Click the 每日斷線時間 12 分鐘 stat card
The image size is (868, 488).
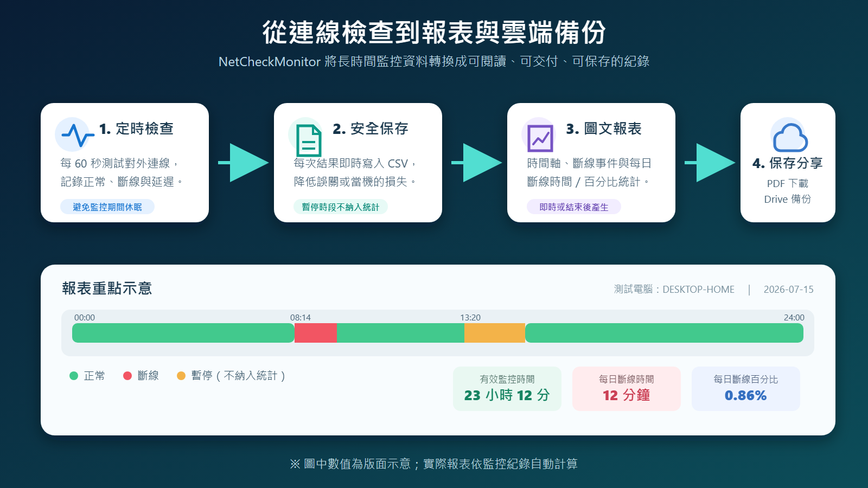[627, 389]
